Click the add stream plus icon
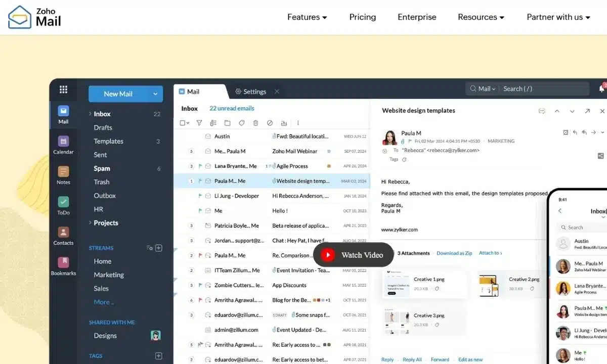The width and height of the screenshot is (607, 364). coord(158,248)
